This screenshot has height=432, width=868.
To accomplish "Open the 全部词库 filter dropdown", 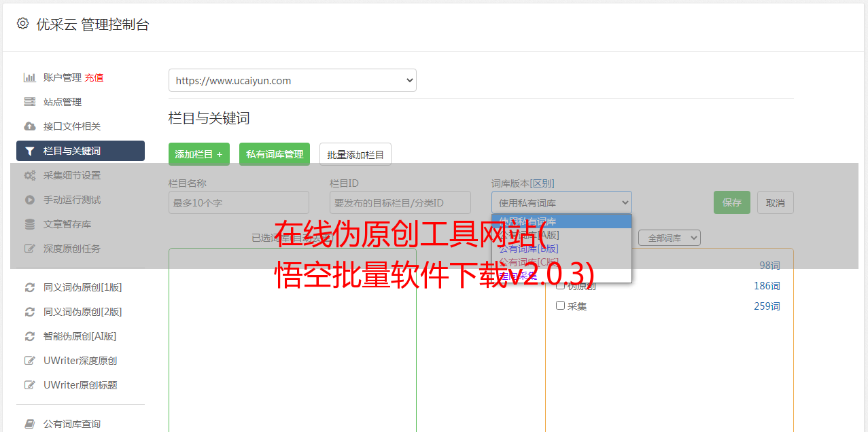I will [670, 238].
